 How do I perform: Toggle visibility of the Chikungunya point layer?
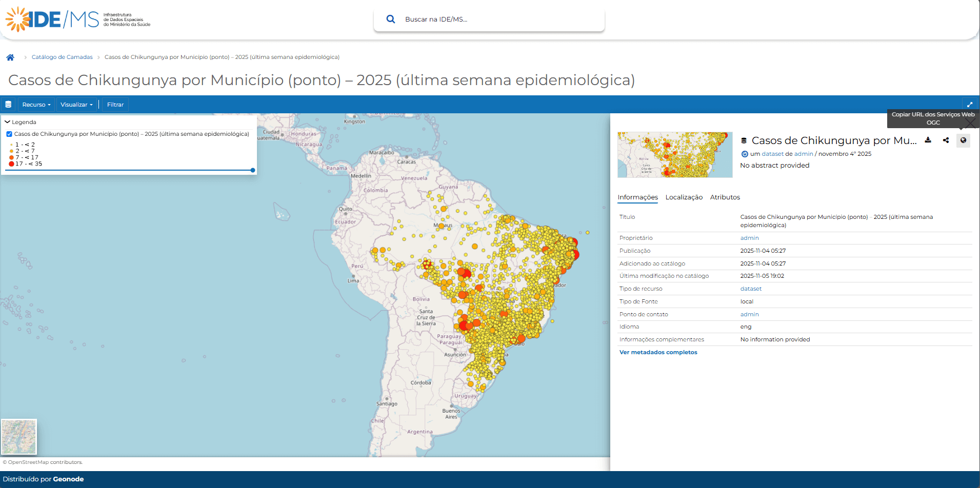pyautogui.click(x=9, y=133)
